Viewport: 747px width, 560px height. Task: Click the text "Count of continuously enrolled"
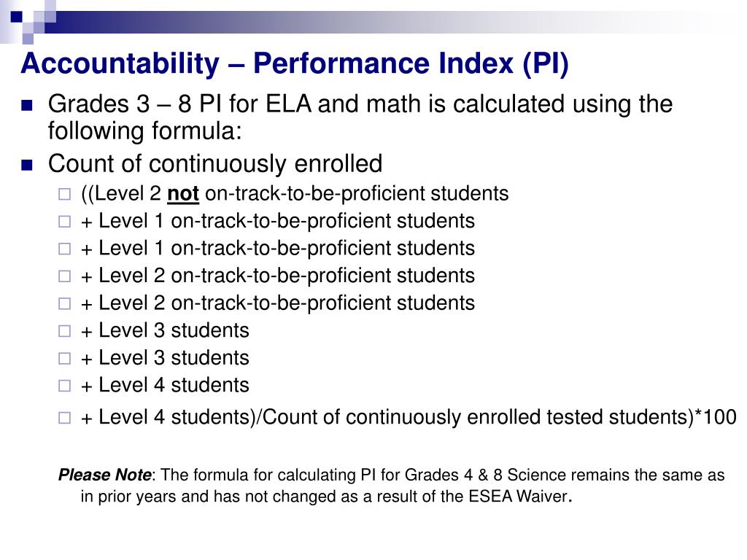coord(214,163)
